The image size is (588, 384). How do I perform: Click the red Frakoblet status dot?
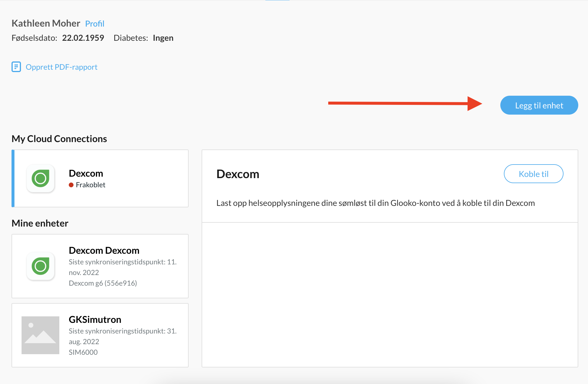tap(71, 185)
